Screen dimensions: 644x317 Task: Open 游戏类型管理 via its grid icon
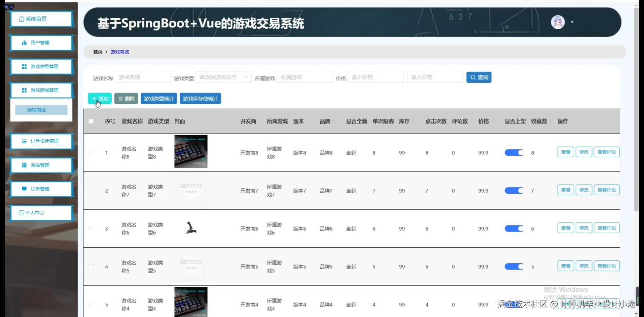(x=24, y=66)
